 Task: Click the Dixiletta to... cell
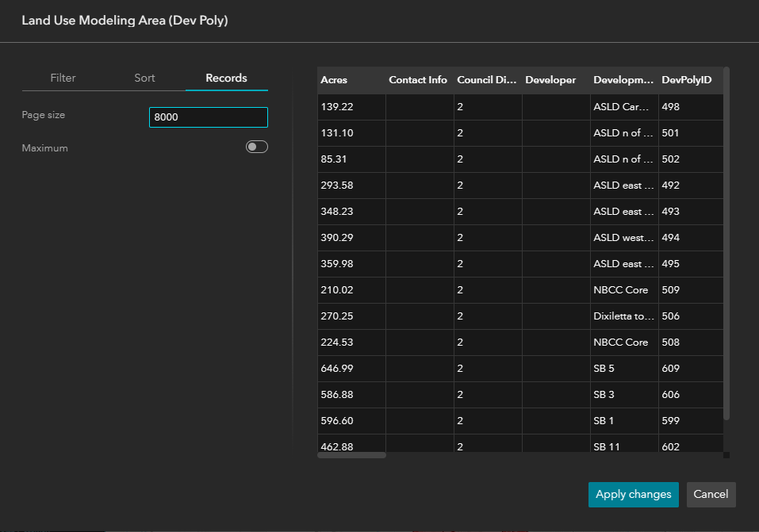pos(624,316)
